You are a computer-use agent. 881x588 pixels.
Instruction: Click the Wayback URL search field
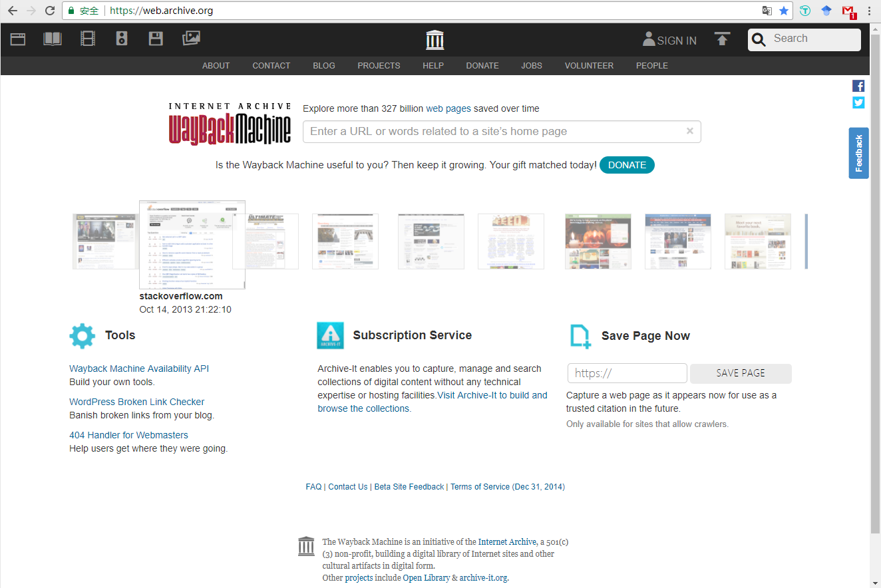coord(502,132)
